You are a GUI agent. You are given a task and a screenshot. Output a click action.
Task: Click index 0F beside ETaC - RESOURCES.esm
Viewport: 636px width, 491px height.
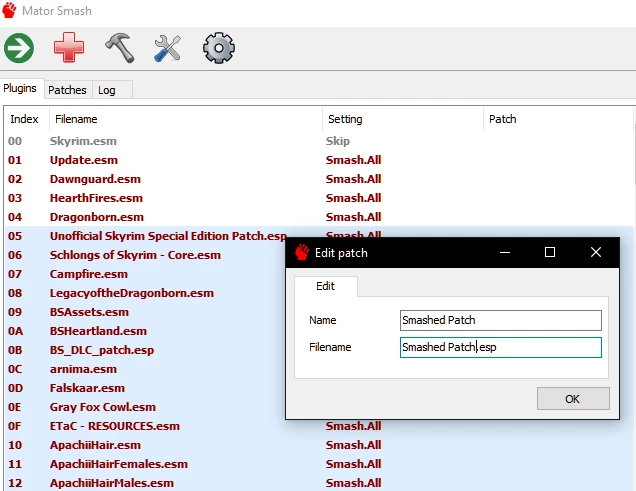point(15,427)
